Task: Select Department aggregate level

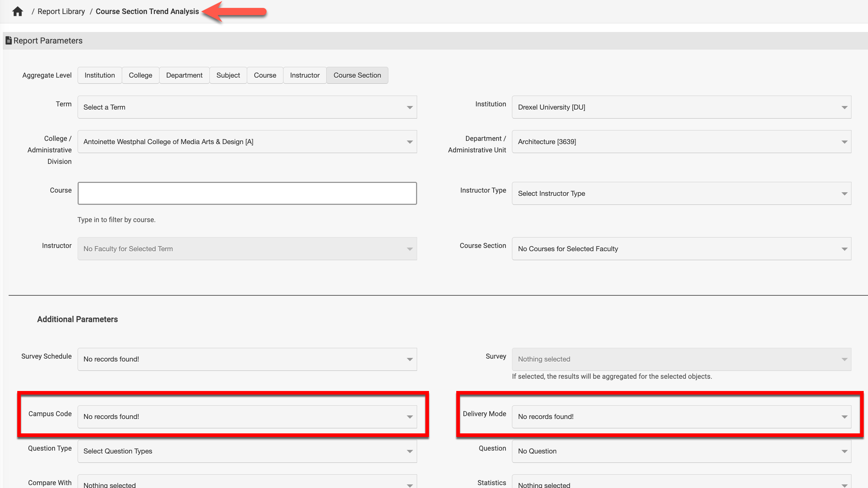Action: (x=184, y=75)
